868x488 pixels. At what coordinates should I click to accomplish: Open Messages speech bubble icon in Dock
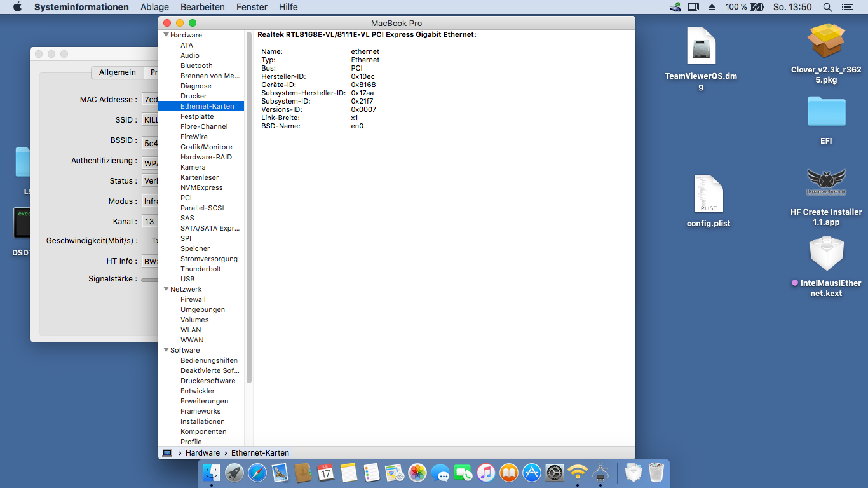(440, 473)
